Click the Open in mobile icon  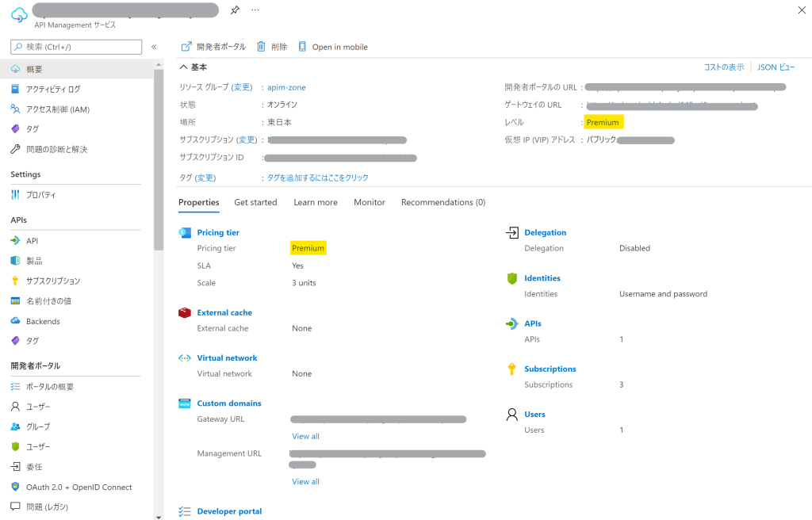coord(302,47)
